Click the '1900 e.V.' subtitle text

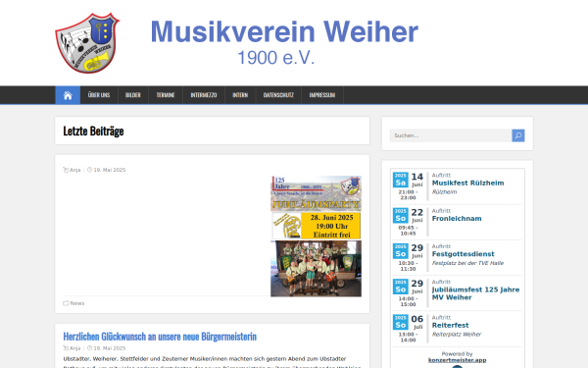pyautogui.click(x=276, y=58)
